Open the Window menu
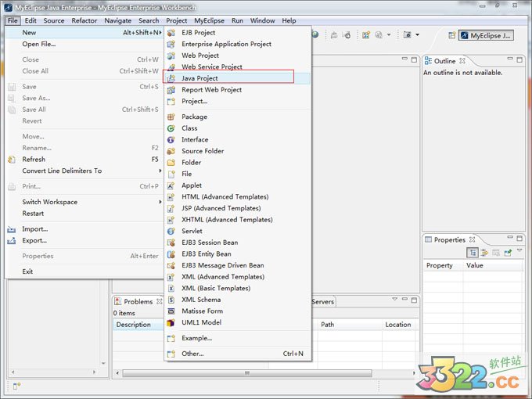Screen dimensions: 532x399 [262, 20]
